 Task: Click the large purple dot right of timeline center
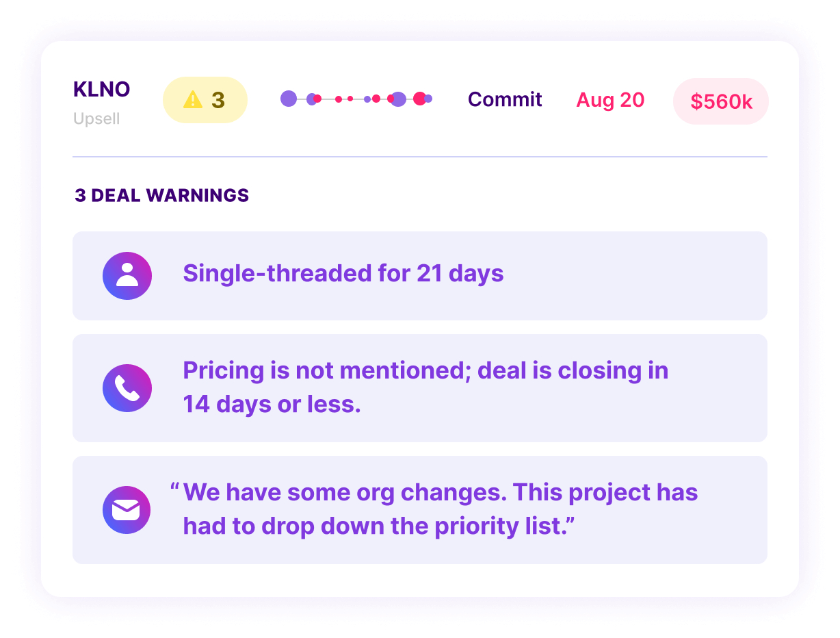[x=399, y=99]
